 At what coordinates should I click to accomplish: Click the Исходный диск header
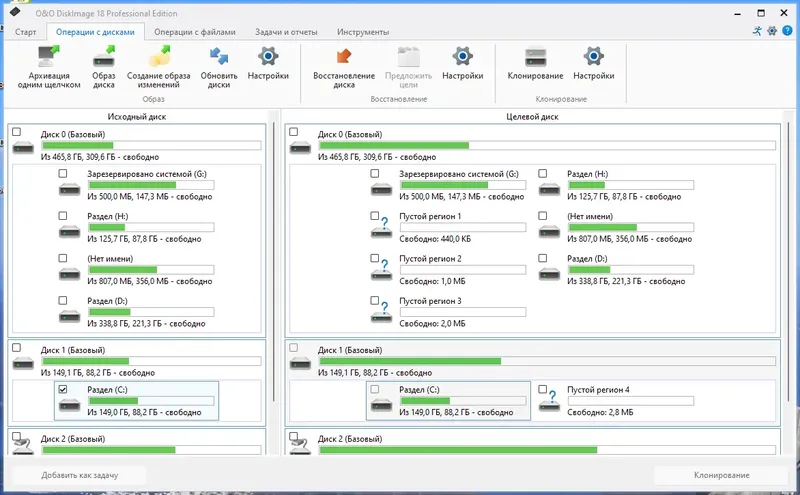[137, 117]
